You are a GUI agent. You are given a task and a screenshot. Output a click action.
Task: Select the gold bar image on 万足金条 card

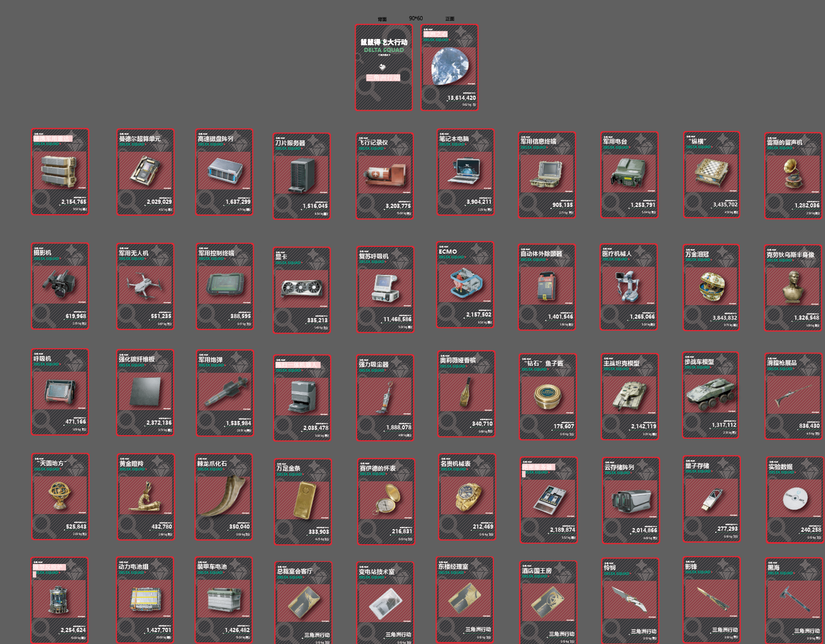point(304,500)
